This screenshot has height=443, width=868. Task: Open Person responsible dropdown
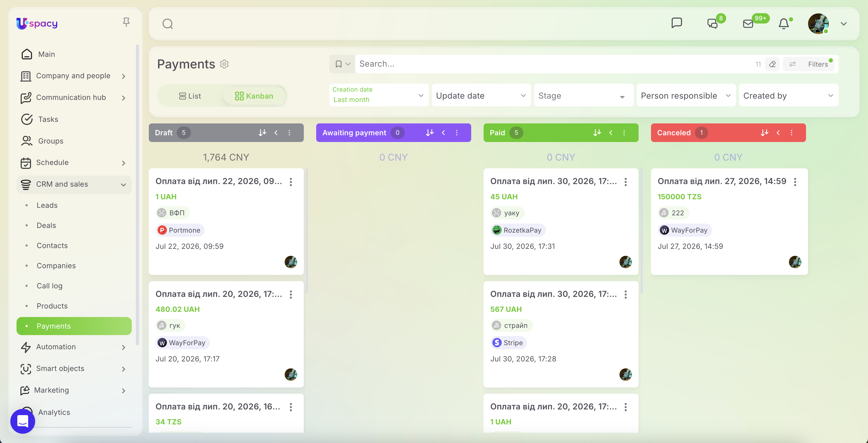[x=686, y=96]
